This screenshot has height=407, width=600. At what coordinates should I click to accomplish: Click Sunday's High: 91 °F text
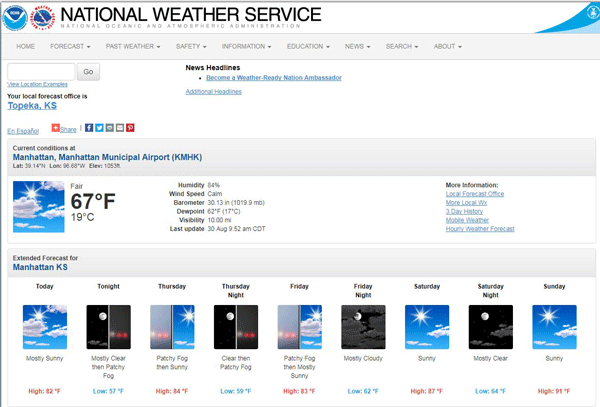coord(554,391)
